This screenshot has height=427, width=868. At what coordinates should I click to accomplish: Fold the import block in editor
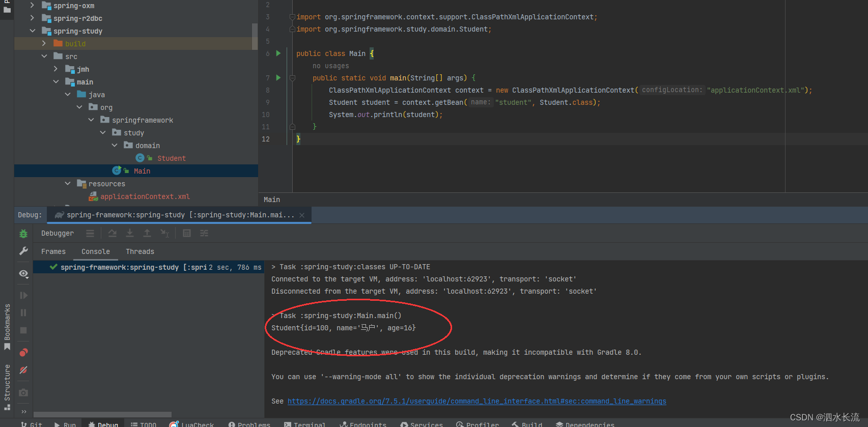[x=292, y=17]
